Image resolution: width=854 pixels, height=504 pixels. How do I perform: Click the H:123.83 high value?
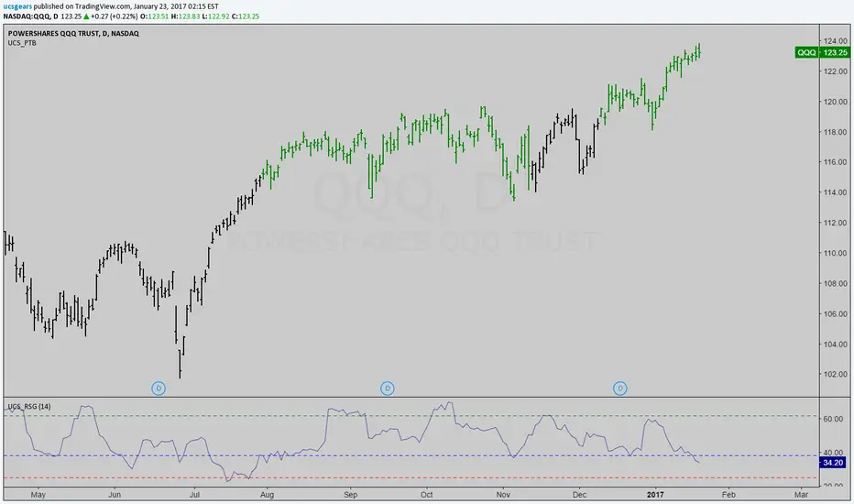(x=185, y=16)
